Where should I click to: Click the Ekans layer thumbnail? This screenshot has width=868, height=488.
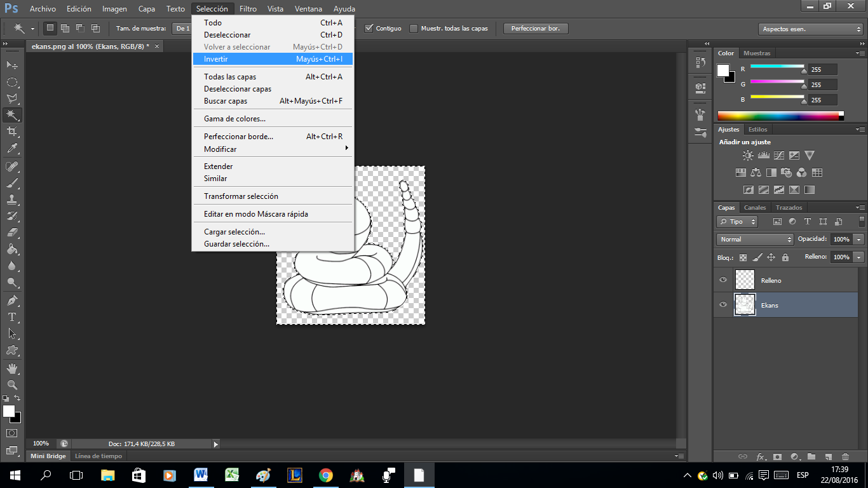point(744,304)
